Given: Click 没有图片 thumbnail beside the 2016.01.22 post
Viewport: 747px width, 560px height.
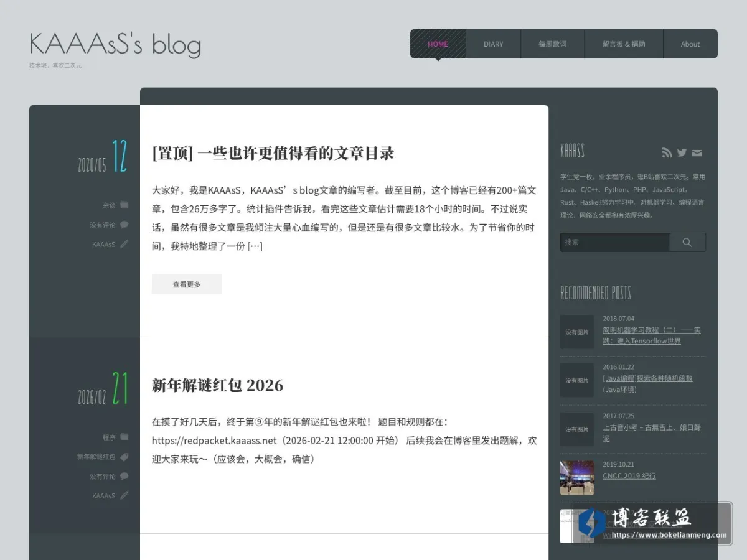Looking at the screenshot, I should [577, 380].
